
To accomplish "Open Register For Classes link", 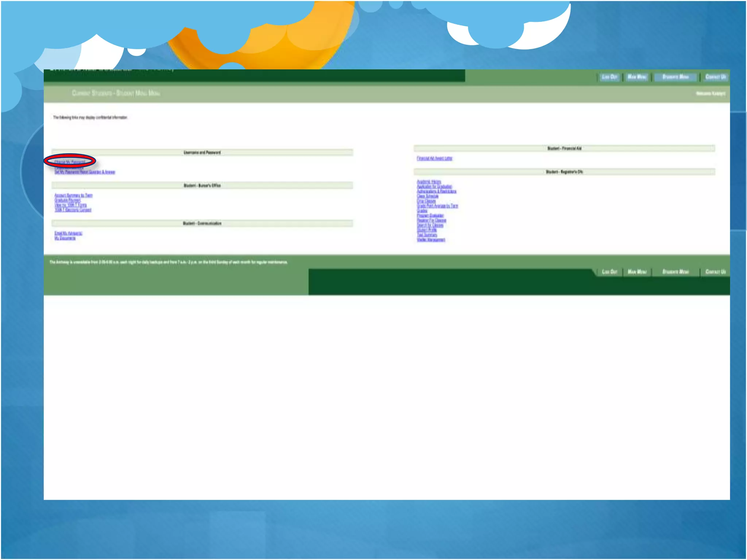I will click(431, 220).
